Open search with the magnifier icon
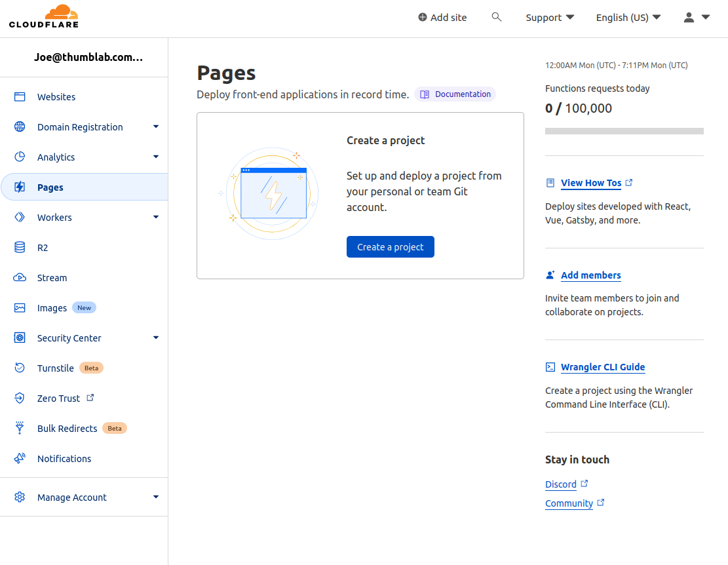The image size is (728, 565). [x=496, y=17]
